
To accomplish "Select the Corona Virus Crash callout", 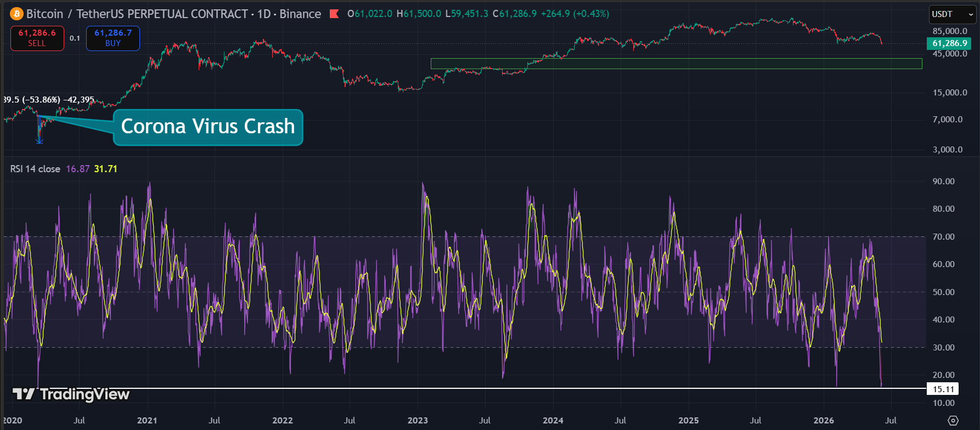I will [x=208, y=127].
